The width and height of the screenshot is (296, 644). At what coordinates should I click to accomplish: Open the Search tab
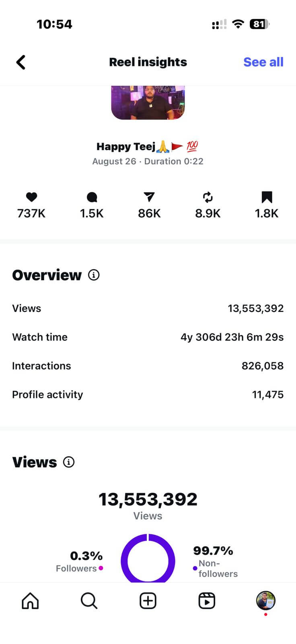click(x=89, y=601)
